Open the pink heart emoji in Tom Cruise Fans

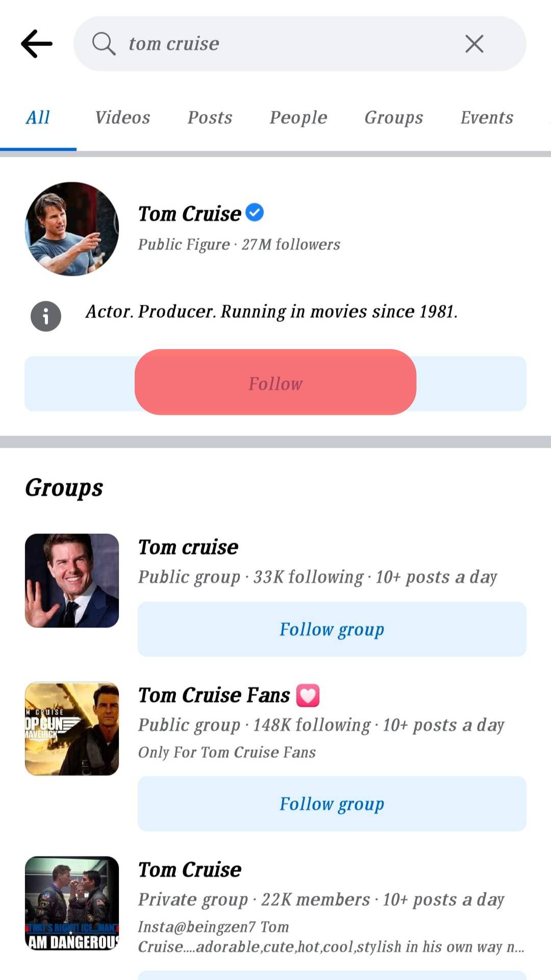point(308,695)
